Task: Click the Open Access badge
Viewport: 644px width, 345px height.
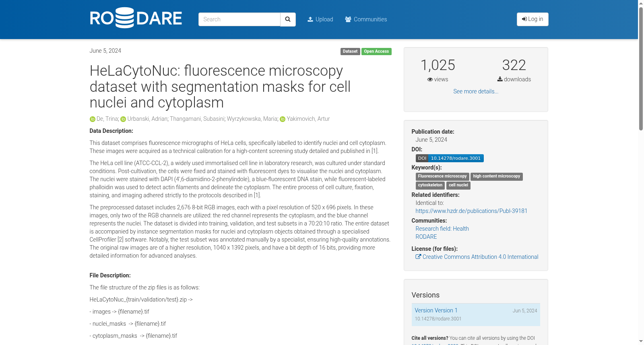Action: (x=376, y=52)
